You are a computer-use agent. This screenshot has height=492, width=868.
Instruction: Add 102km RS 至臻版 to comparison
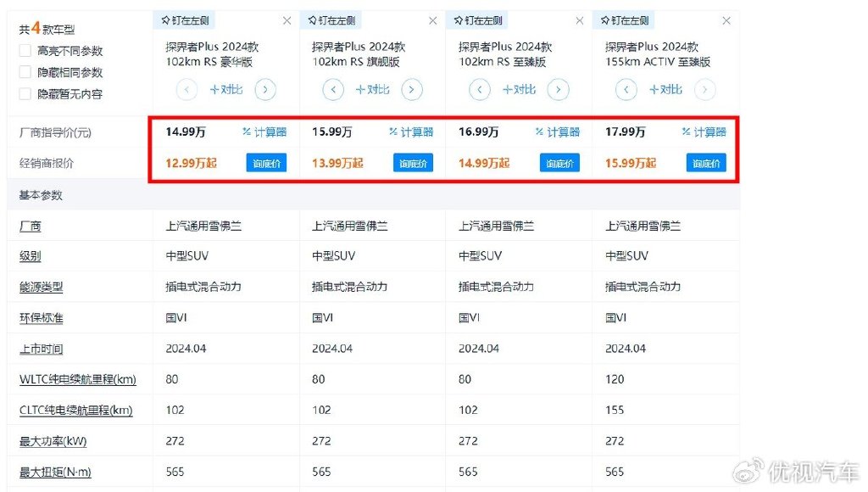point(520,89)
